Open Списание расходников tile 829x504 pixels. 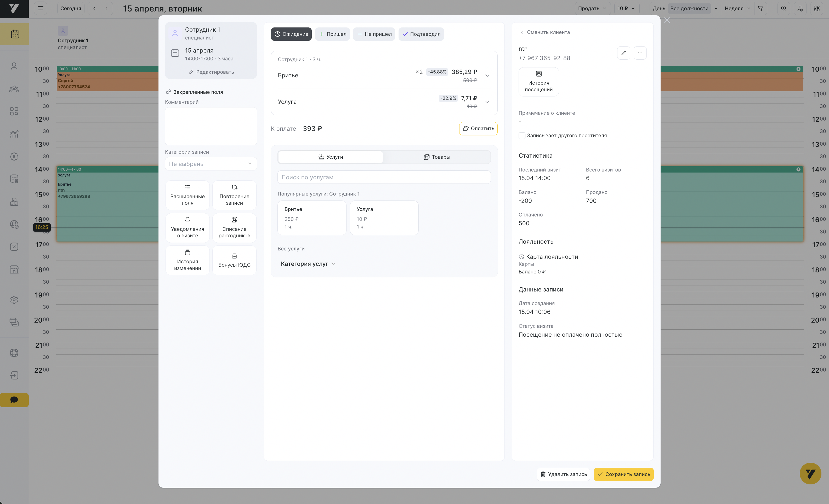tap(234, 228)
